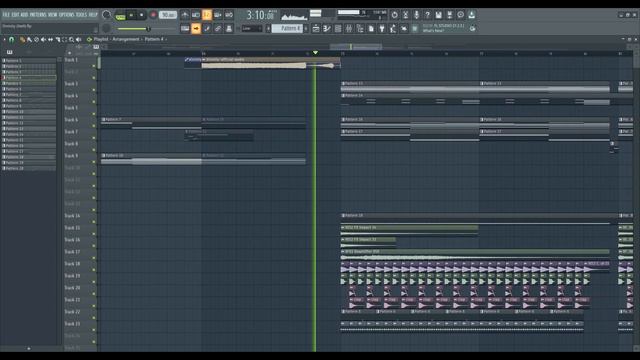This screenshot has width=640, height=360.
Task: Select the Paint brush tool in Playlist toolbar
Action: click(29, 40)
